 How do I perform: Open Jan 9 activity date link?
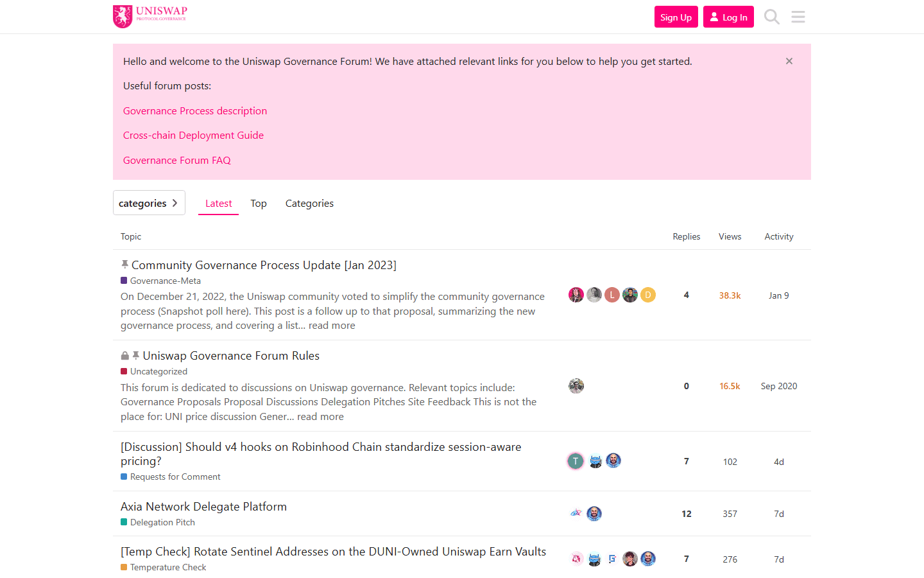click(779, 295)
